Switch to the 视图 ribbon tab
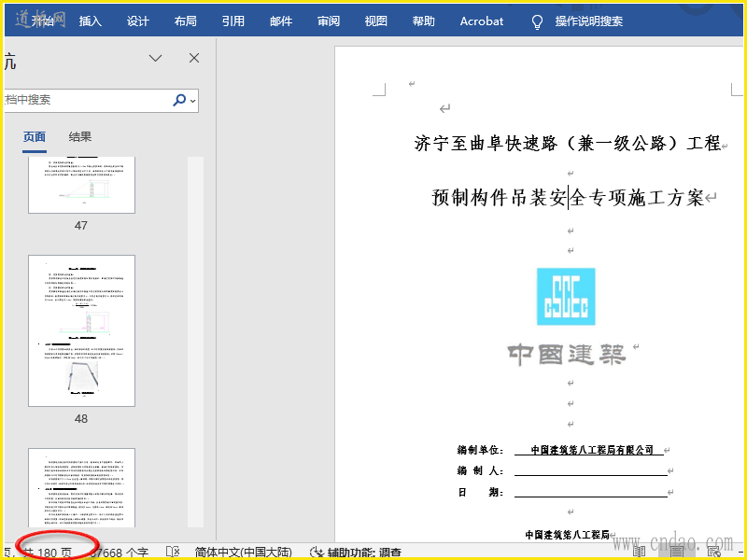747x560 pixels. coord(376,21)
